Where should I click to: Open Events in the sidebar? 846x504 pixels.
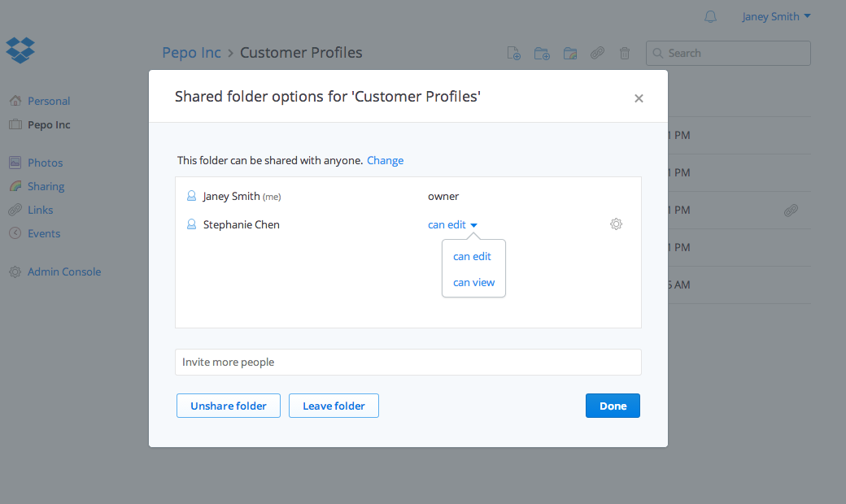44,234
